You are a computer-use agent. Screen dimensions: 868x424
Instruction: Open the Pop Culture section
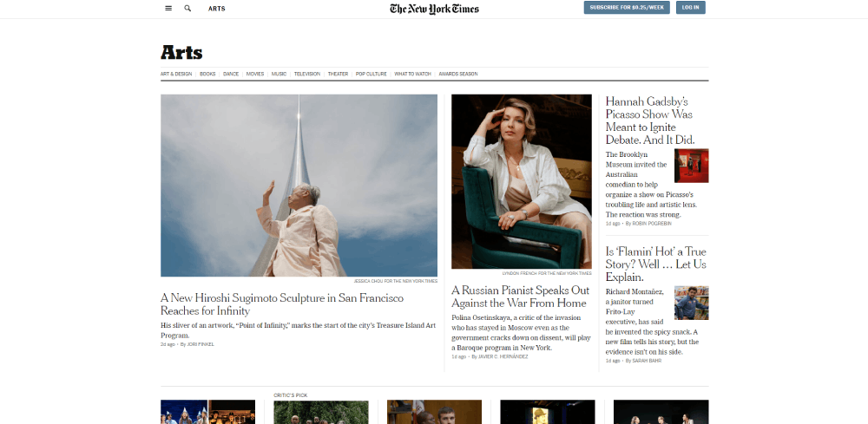coord(371,74)
